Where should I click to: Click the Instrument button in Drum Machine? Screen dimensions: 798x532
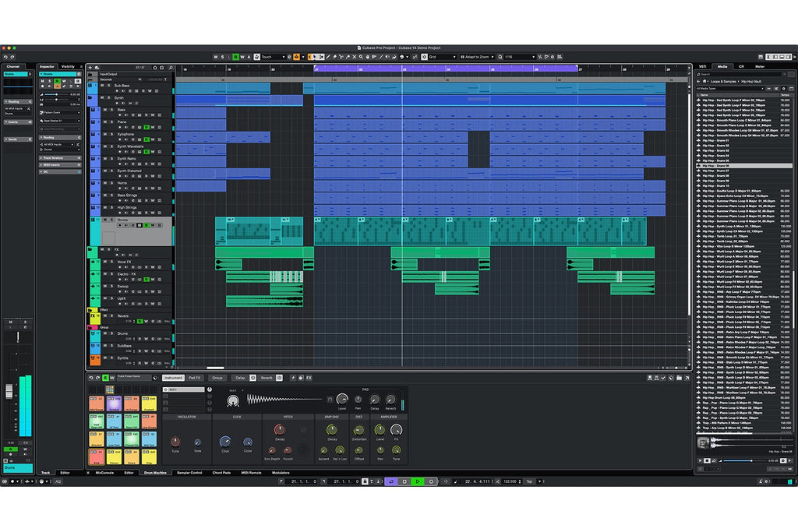[x=173, y=378]
